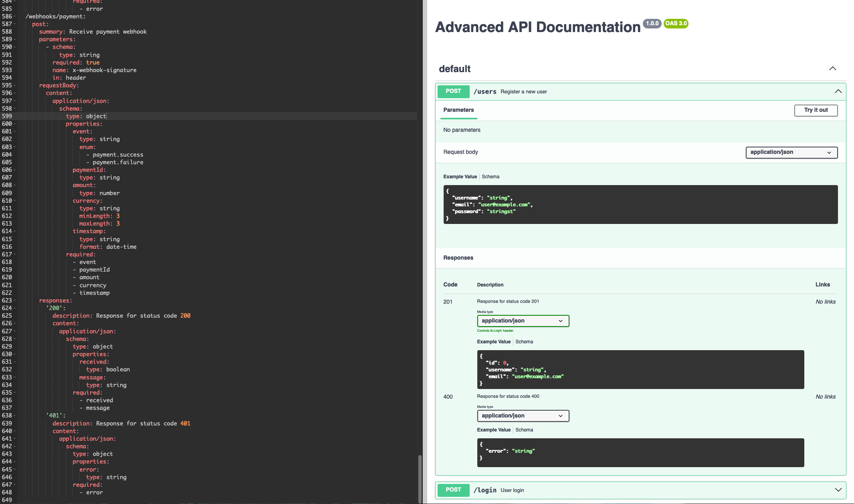Fold the requestBody block at line 595
854x504 pixels.
pos(15,85)
